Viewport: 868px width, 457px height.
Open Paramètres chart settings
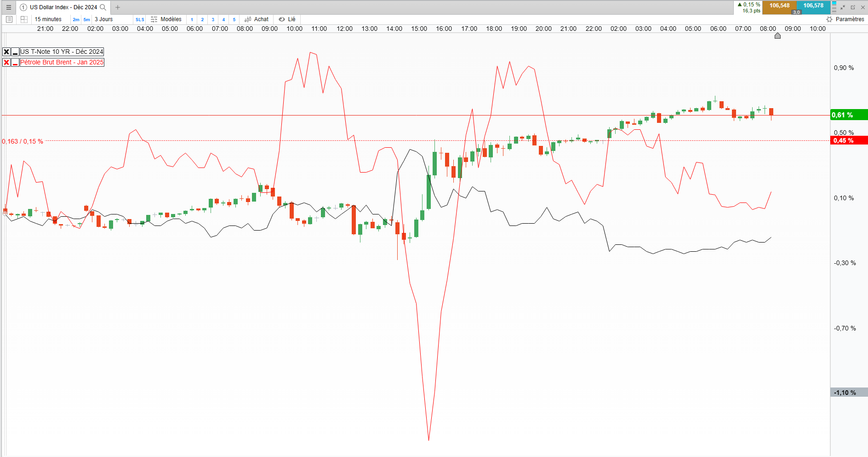(x=845, y=19)
